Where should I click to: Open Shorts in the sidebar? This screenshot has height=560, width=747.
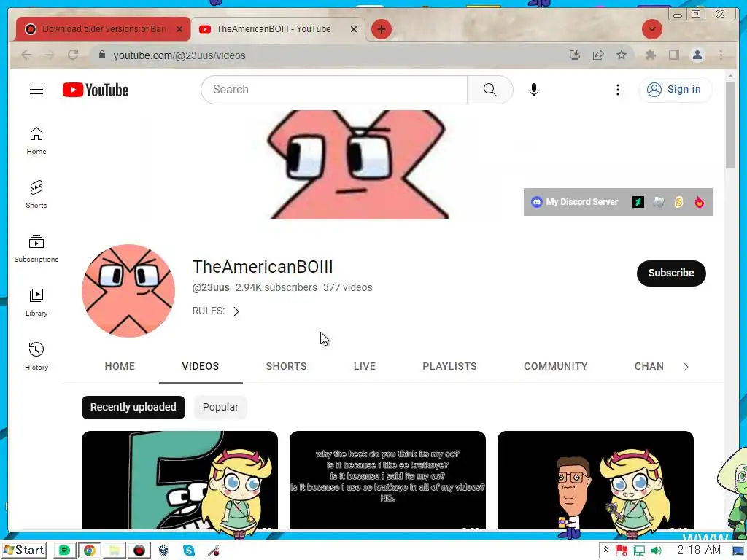point(36,195)
